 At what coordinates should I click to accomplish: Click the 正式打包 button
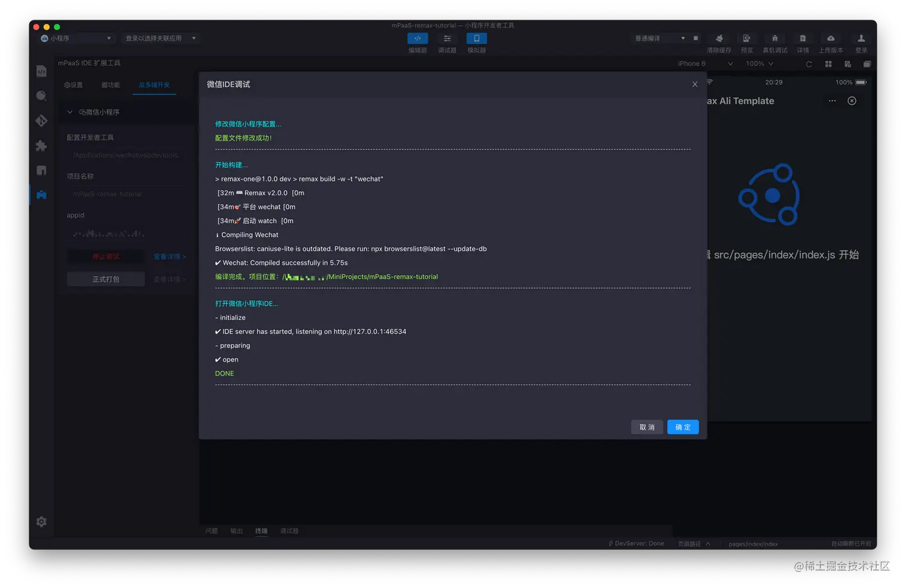pyautogui.click(x=106, y=279)
